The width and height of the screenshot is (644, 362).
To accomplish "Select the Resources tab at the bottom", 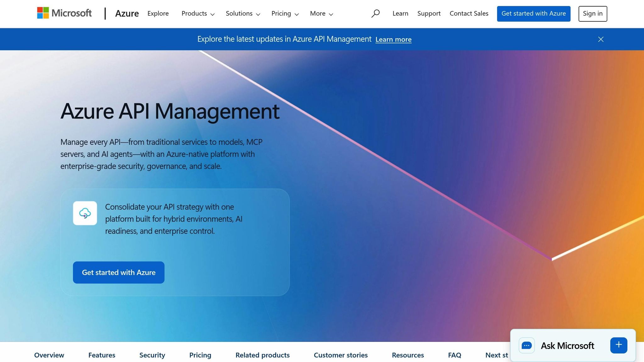I will tap(408, 355).
